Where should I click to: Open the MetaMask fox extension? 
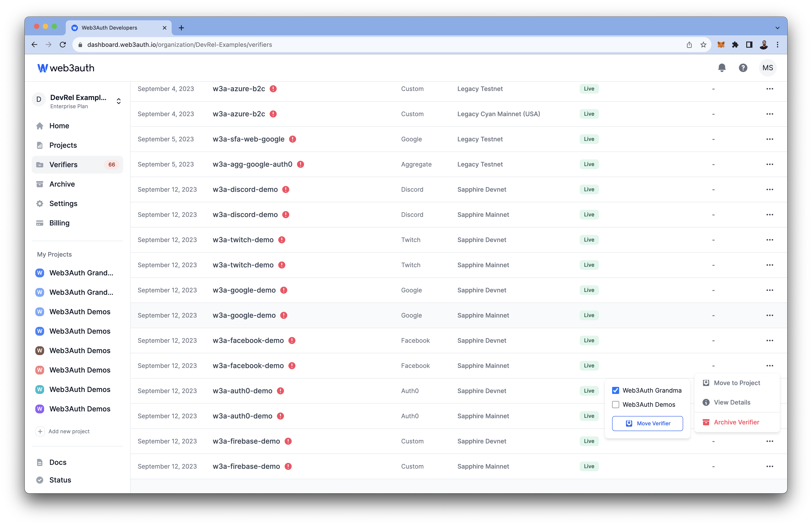click(x=721, y=45)
